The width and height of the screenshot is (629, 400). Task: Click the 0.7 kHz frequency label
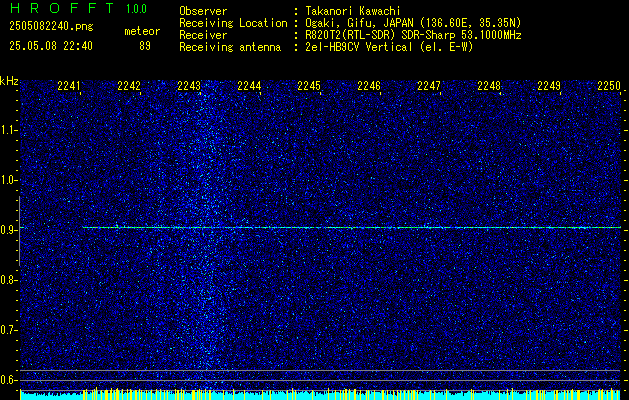coord(8,330)
